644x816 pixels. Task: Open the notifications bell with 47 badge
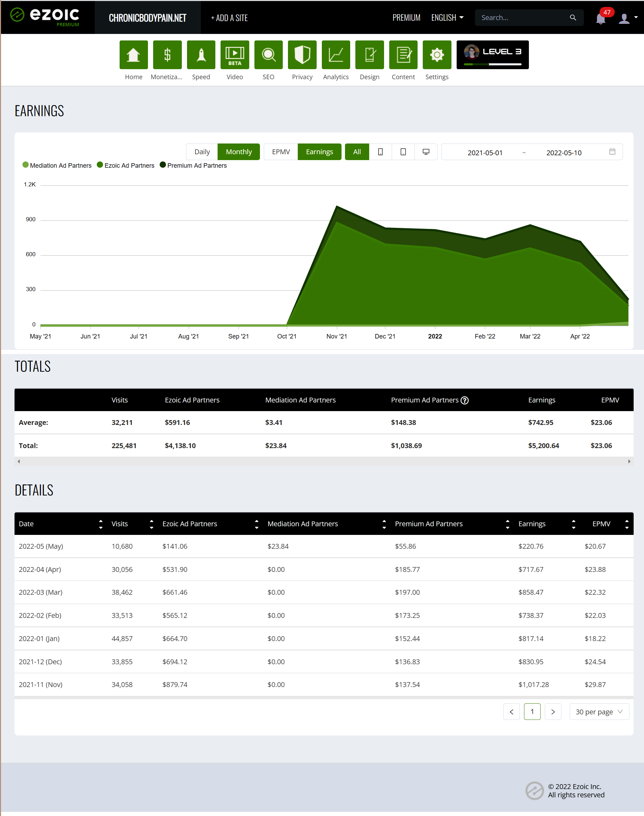pos(601,18)
